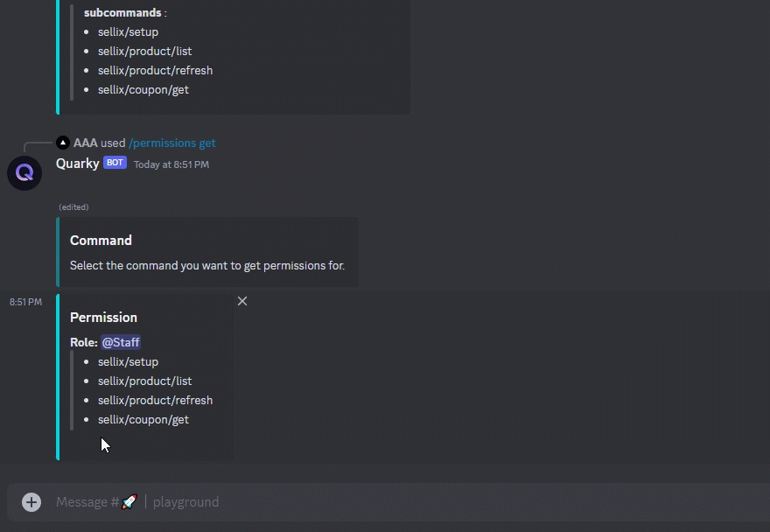Viewport: 770px width, 532px height.
Task: Click the Permission embed title
Action: 103,318
